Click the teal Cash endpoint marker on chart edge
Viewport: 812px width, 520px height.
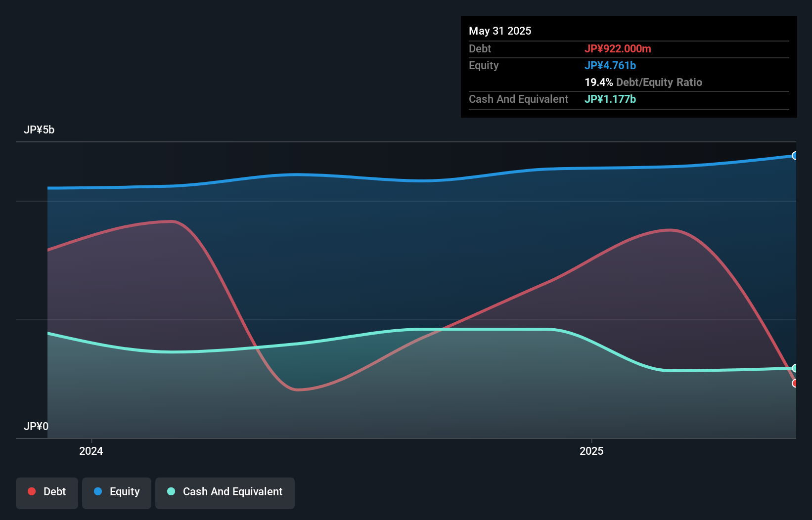click(795, 368)
